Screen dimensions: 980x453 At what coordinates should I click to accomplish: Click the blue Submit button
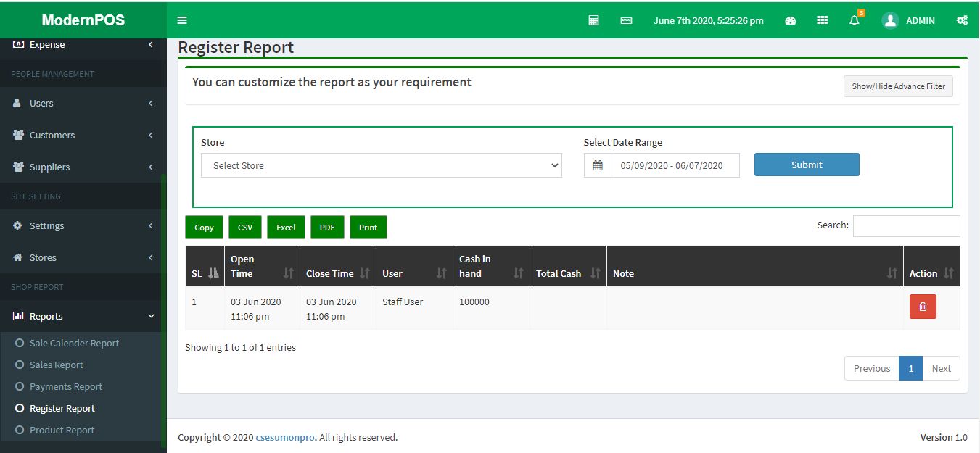(x=807, y=165)
